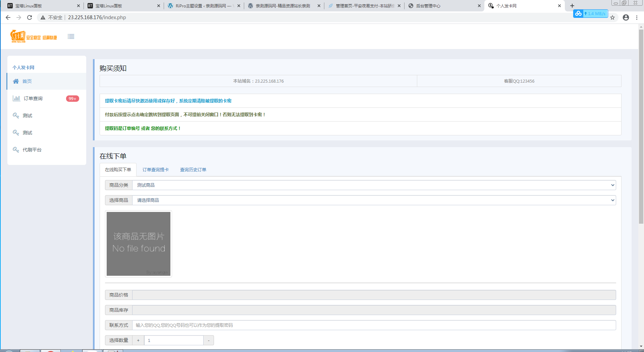Select the 在线购买下单 tab
Viewport: 644px width, 352px height.
pyautogui.click(x=118, y=170)
